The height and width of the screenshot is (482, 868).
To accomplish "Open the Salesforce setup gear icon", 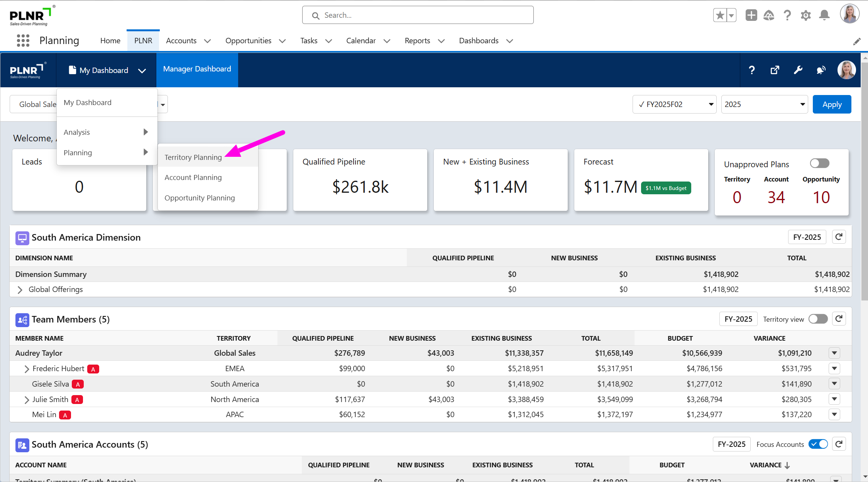I will (x=805, y=15).
